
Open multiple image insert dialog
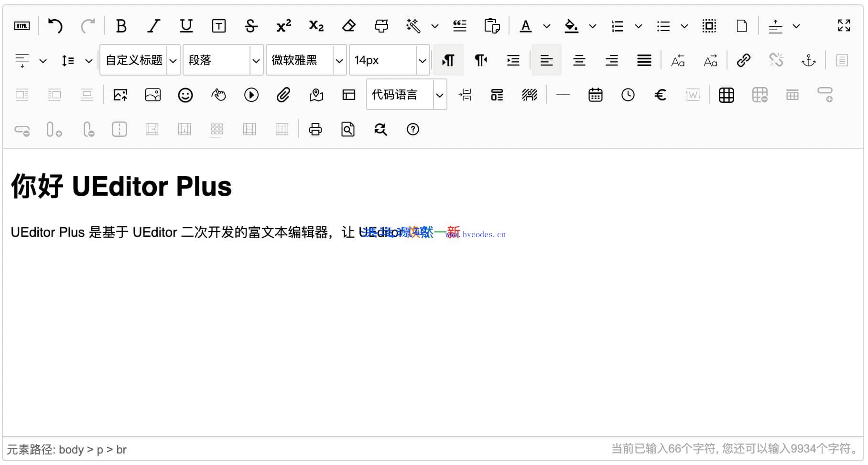pyautogui.click(x=153, y=95)
